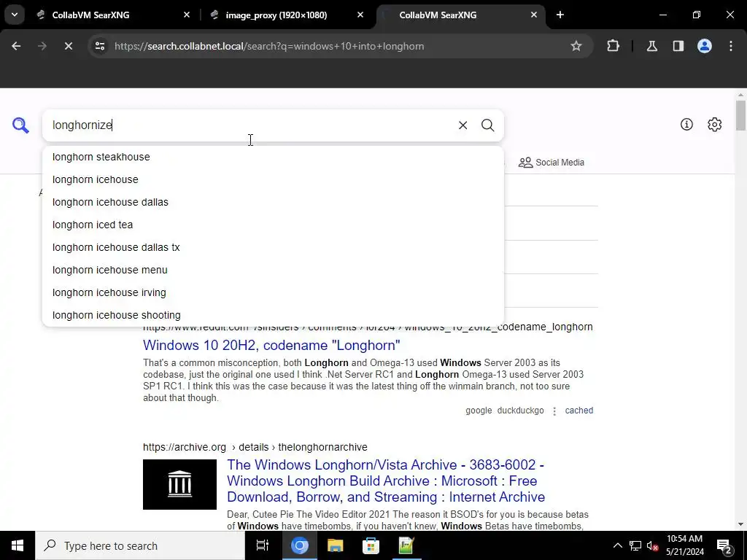Select suggestion longhorn iced tea

click(273, 225)
